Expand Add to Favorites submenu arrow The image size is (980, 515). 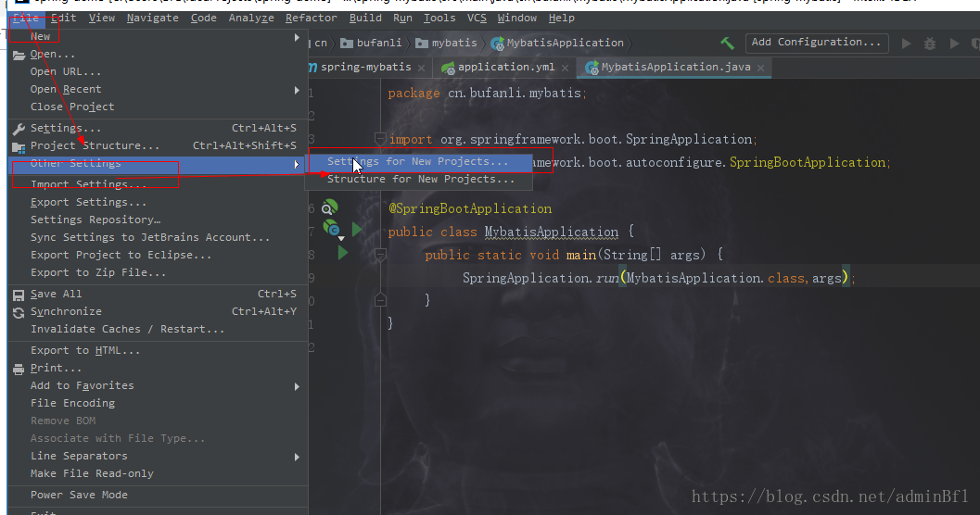pyautogui.click(x=297, y=386)
